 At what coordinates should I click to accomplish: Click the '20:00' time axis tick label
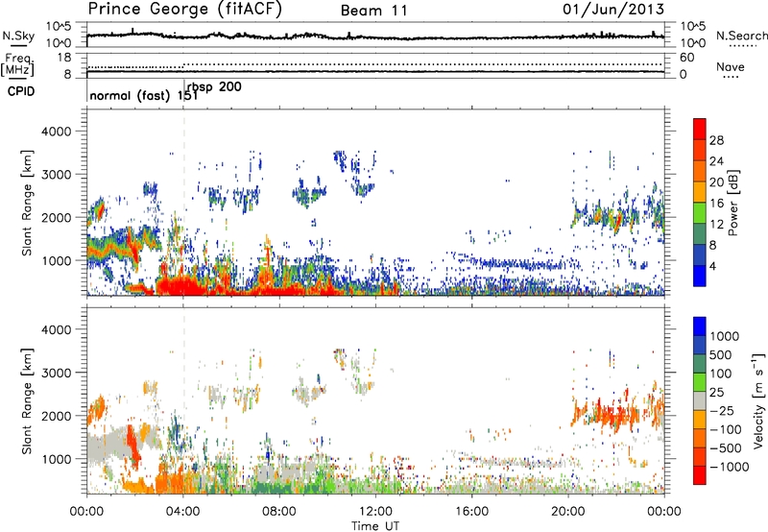tap(567, 512)
